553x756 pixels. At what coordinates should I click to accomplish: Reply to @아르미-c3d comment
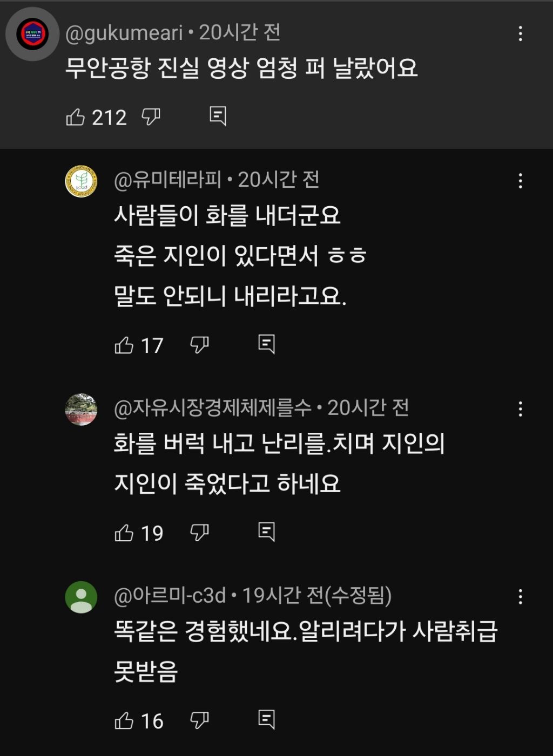[x=266, y=720]
